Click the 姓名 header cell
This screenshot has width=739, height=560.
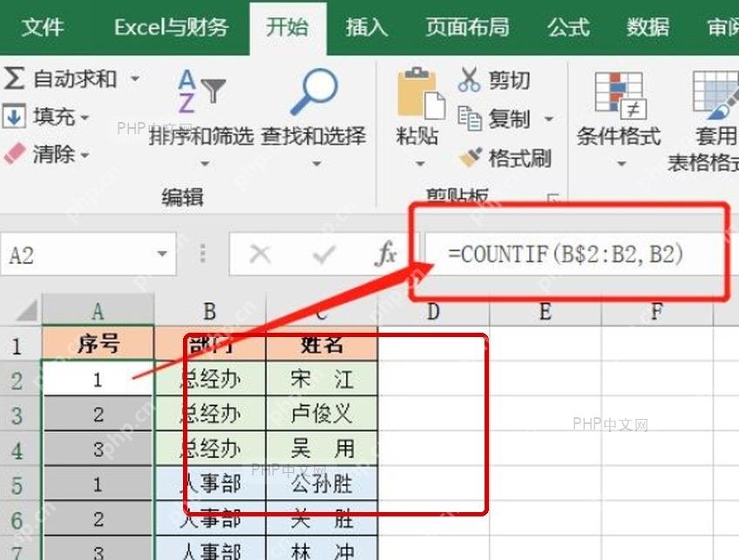322,344
